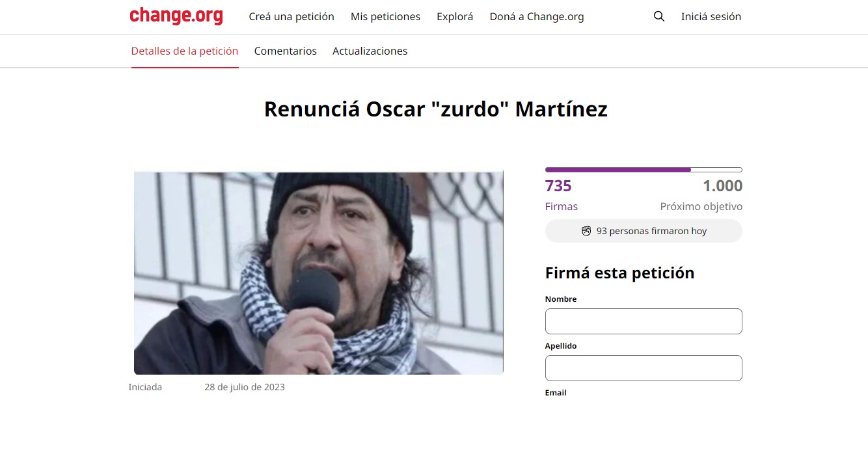868x454 pixels.
Task: Click the search magnifier icon
Action: point(659,17)
